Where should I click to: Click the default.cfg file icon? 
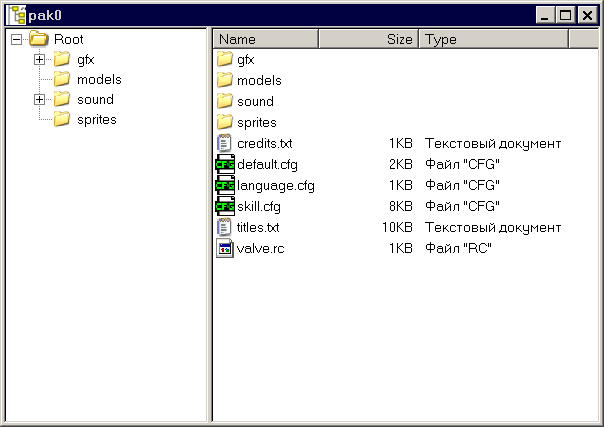click(225, 164)
